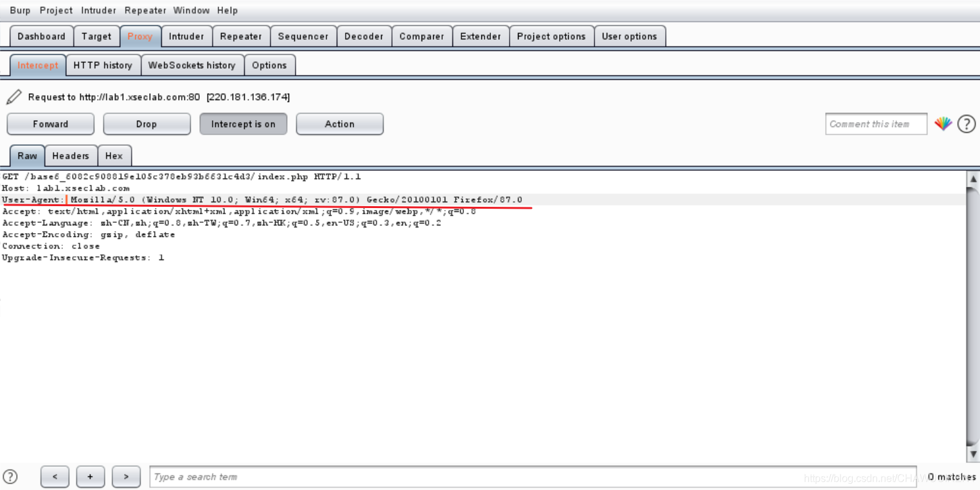980x490 pixels.
Task: Open the Sequencer tab
Action: pos(303,36)
